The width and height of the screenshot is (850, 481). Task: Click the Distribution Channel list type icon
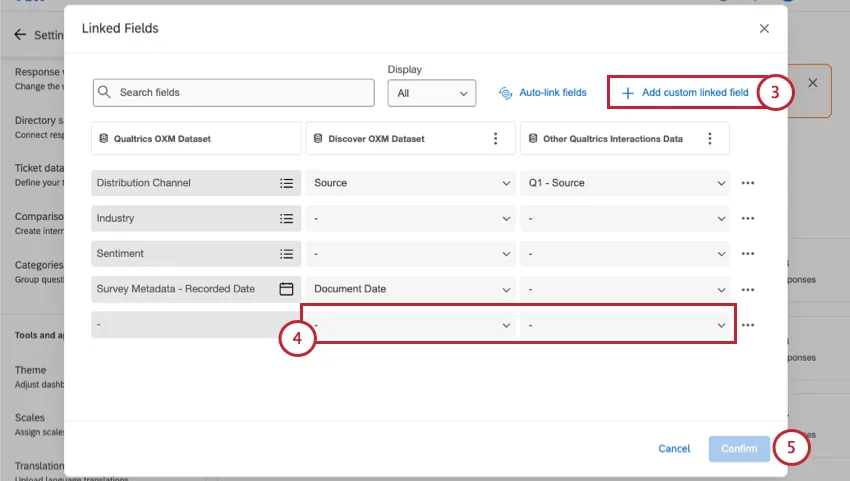point(286,183)
